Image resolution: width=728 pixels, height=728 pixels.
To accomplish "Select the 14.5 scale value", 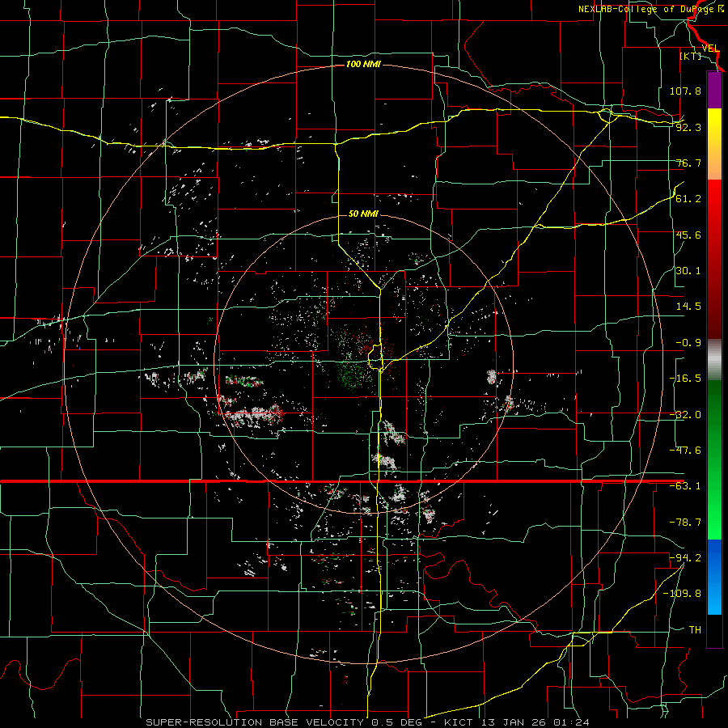I will (x=688, y=307).
